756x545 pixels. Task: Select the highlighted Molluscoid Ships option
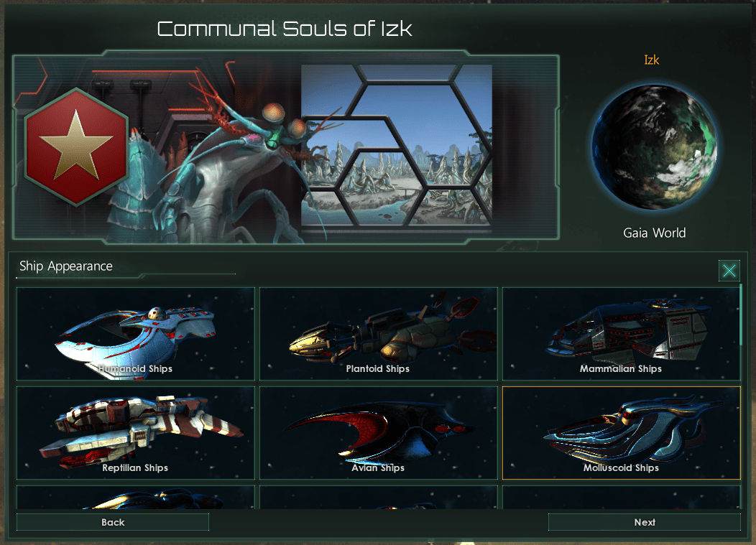click(622, 433)
